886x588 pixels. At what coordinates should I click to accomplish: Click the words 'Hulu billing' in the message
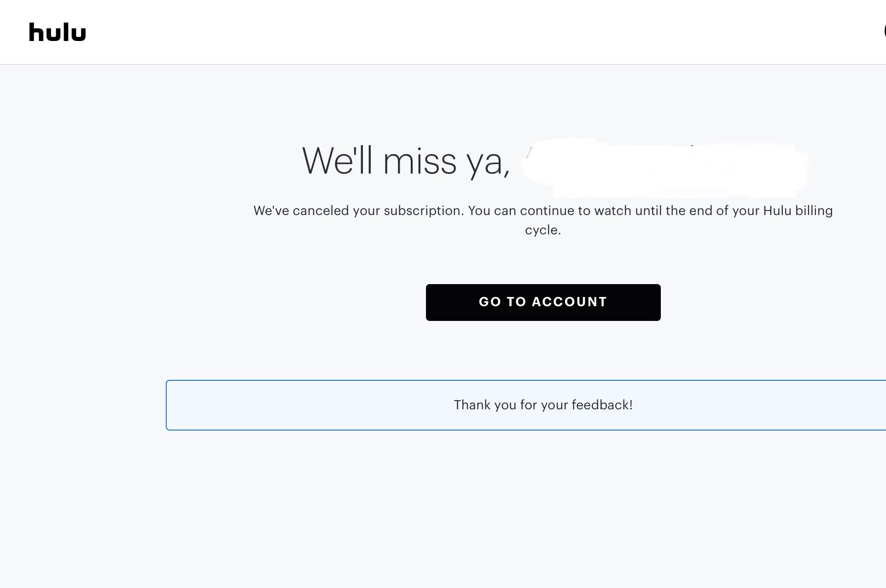798,211
